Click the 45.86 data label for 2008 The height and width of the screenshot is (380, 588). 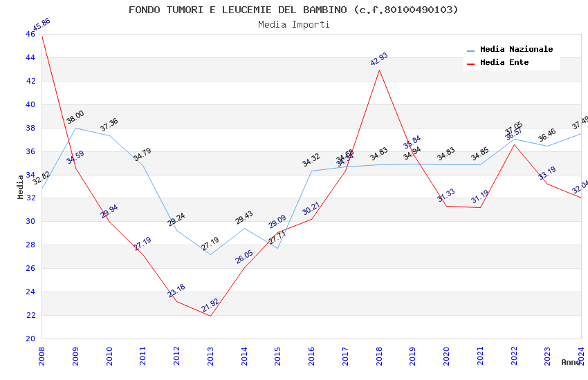click(x=42, y=25)
